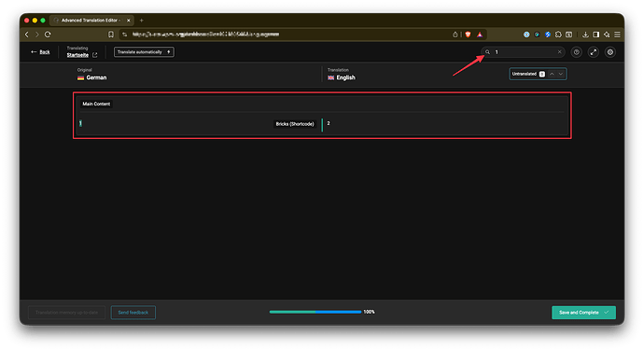644x350 pixels.
Task: Open the Leo AI star icon
Action: [607, 35]
